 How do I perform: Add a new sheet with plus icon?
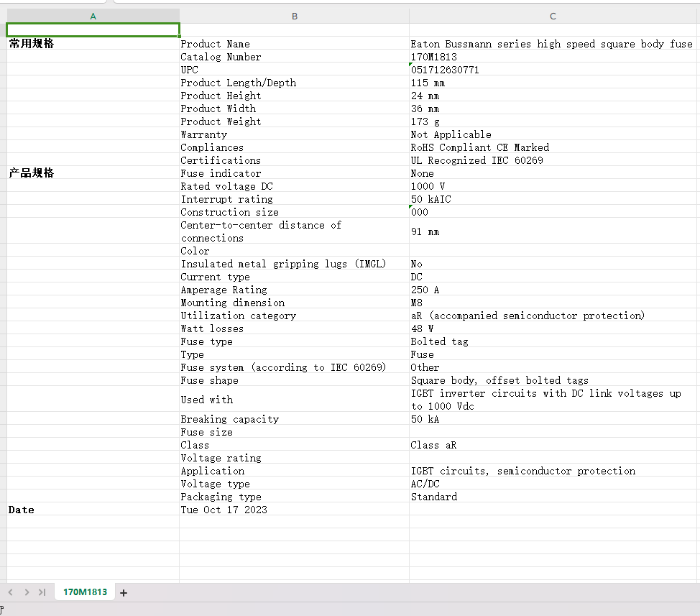[124, 593]
